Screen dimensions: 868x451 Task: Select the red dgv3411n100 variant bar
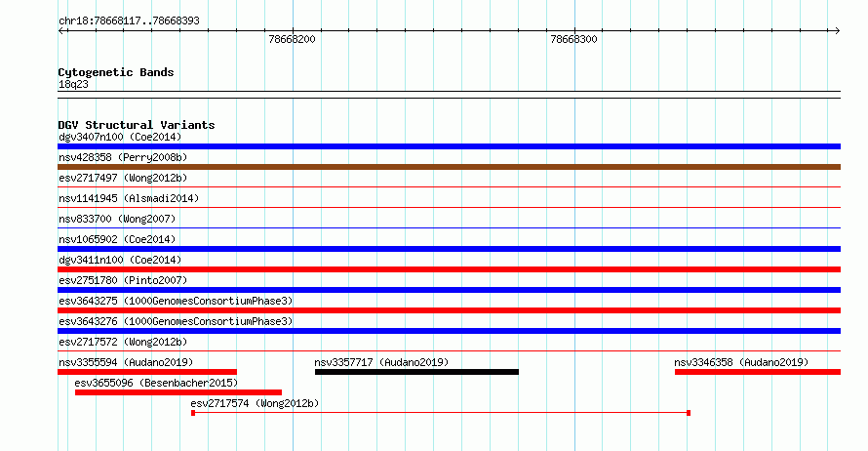click(449, 269)
